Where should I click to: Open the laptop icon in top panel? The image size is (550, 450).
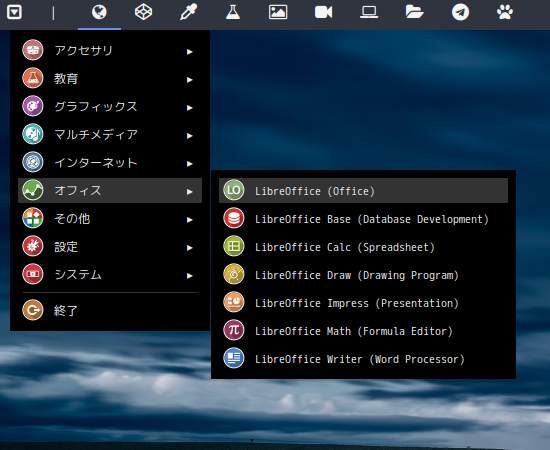369,12
